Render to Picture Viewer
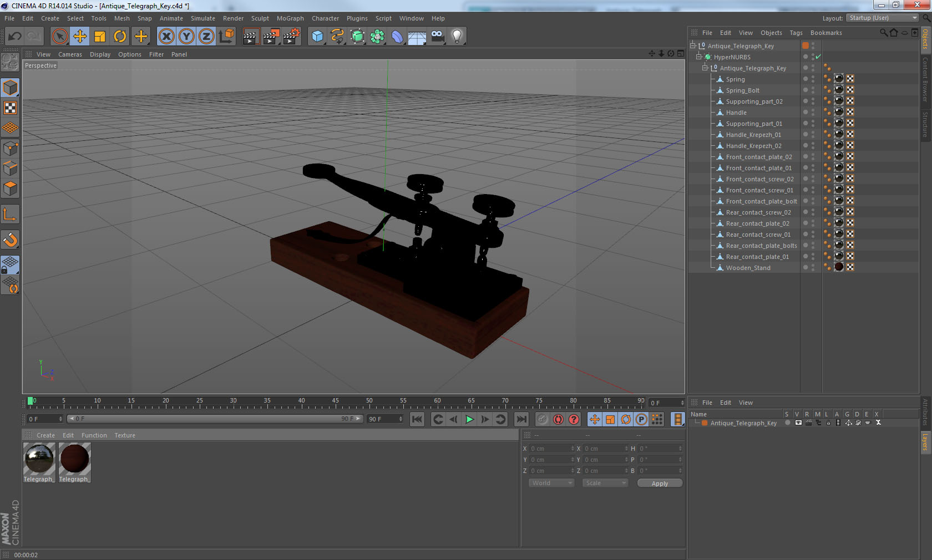 [271, 37]
